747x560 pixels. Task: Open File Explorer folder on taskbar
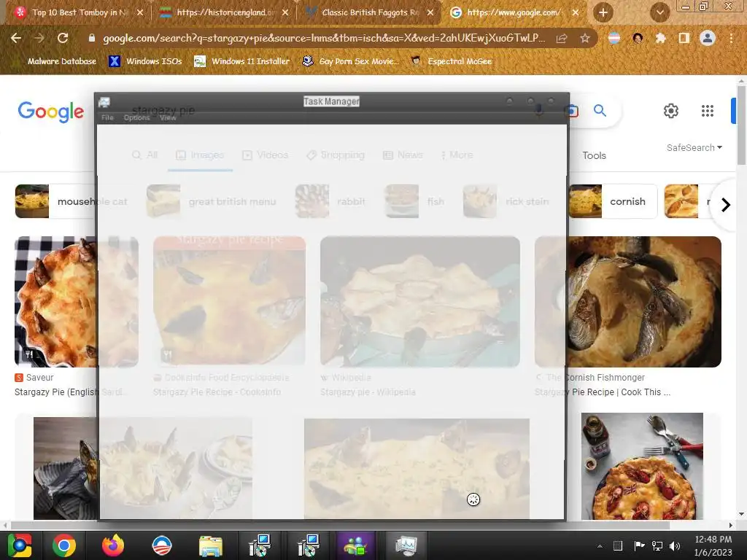[x=210, y=545]
